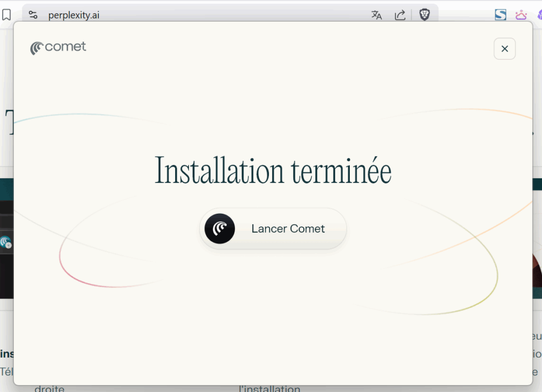The image size is (542, 392).
Task: Click the pink cloud extension icon
Action: coord(521,15)
